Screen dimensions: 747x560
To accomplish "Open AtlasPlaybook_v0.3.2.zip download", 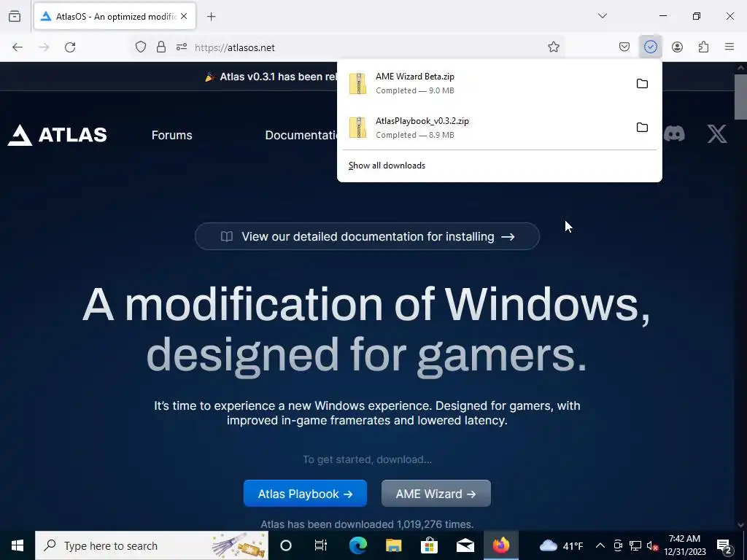I will pyautogui.click(x=485, y=128).
